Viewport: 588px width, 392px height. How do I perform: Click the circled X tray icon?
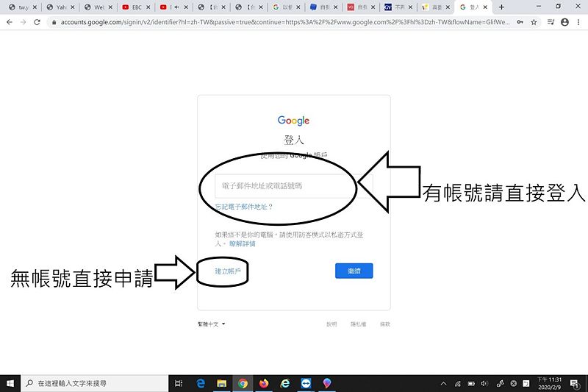513,383
